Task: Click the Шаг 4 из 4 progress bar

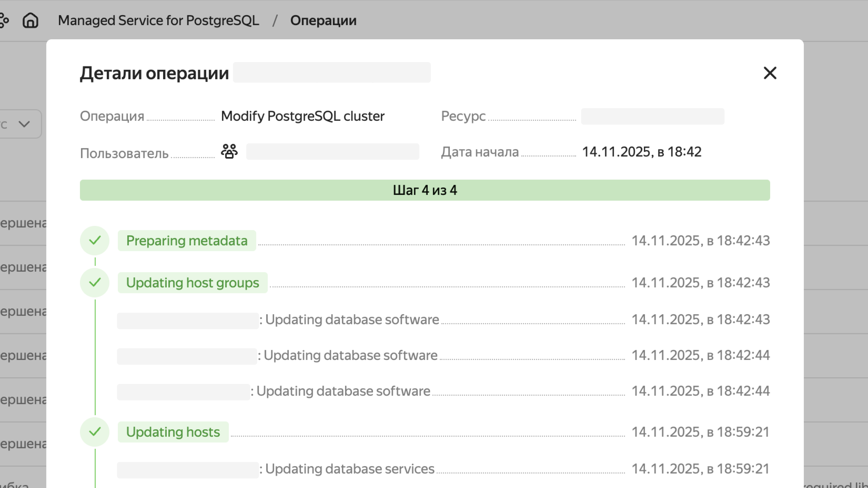Action: 425,190
